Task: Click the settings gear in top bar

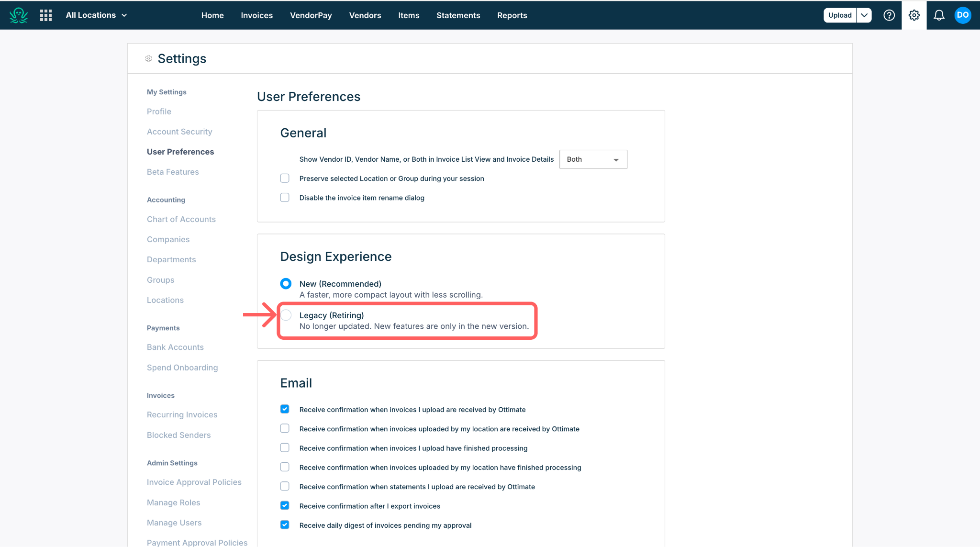Action: [914, 15]
